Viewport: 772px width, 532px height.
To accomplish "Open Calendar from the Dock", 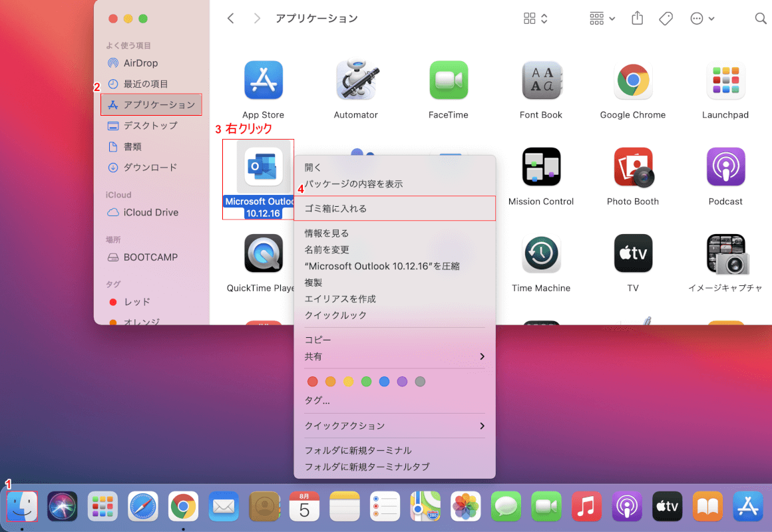I will click(304, 506).
